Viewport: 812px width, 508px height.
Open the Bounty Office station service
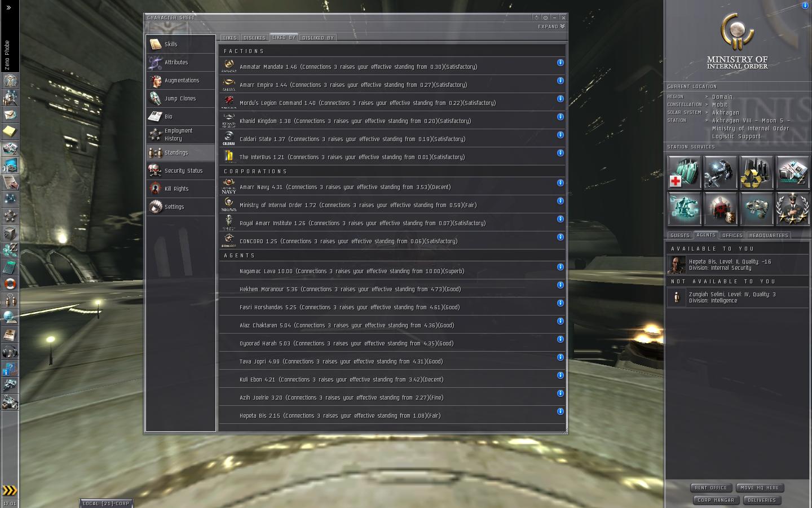point(721,208)
